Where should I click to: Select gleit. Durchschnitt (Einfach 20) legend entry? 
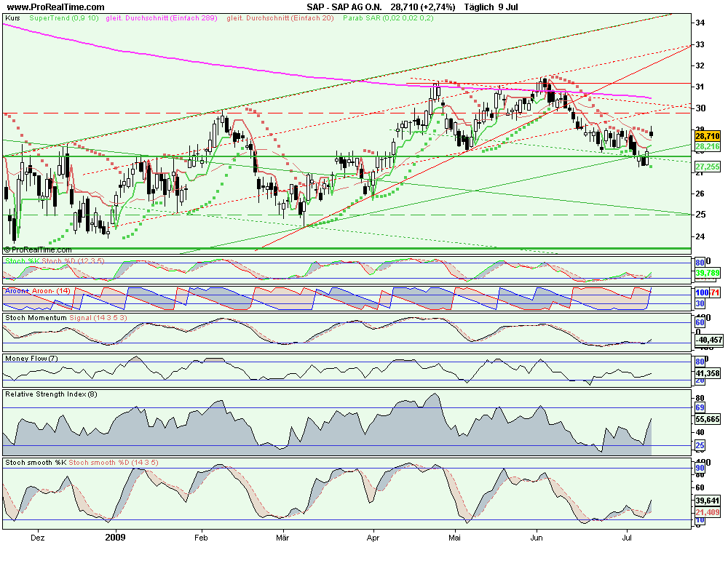coord(280,18)
